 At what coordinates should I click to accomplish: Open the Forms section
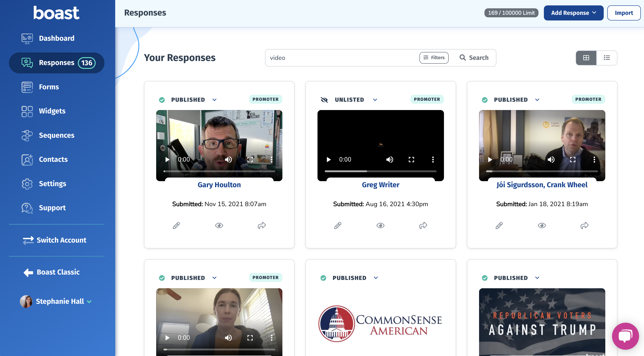(49, 87)
